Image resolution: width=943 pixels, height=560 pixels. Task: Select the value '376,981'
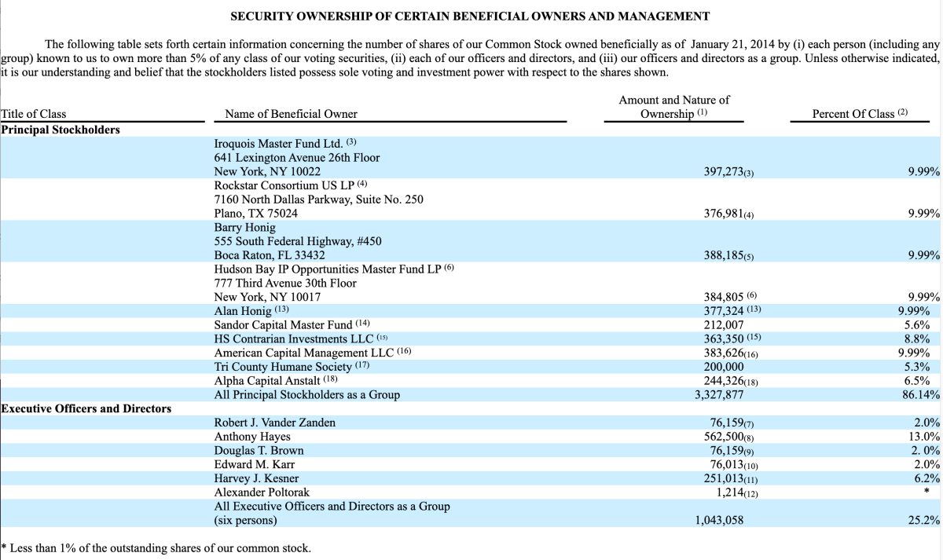click(724, 214)
